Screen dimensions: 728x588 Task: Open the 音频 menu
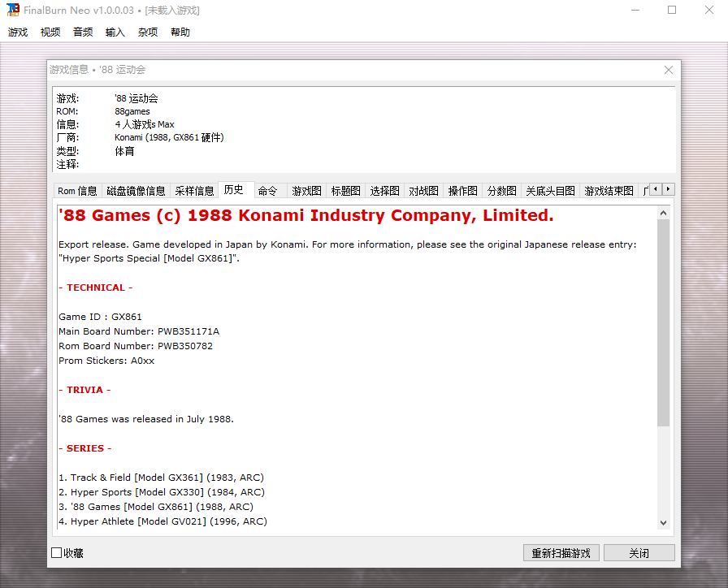click(83, 32)
